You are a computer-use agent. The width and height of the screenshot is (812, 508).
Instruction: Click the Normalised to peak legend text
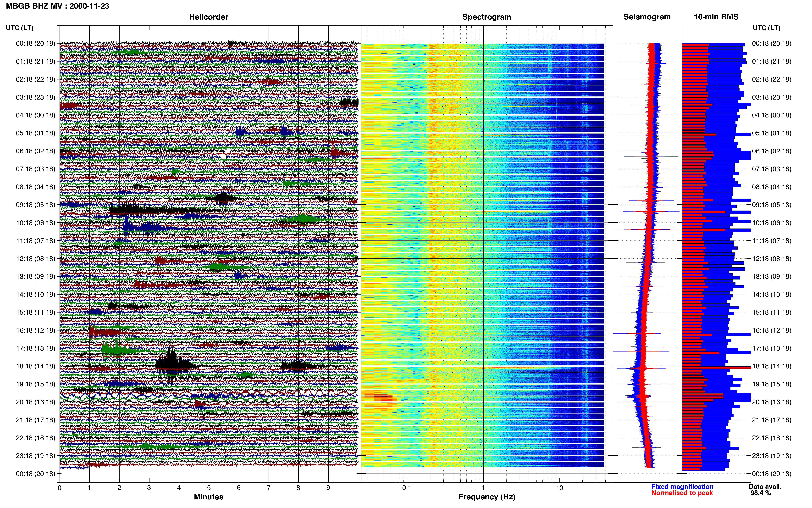coord(682,493)
